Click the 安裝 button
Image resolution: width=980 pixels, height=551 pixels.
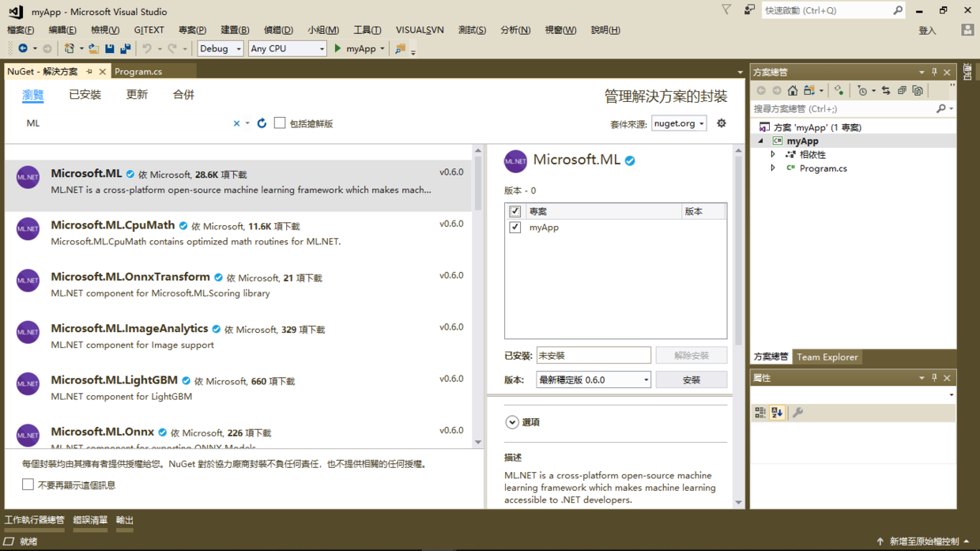(x=691, y=380)
